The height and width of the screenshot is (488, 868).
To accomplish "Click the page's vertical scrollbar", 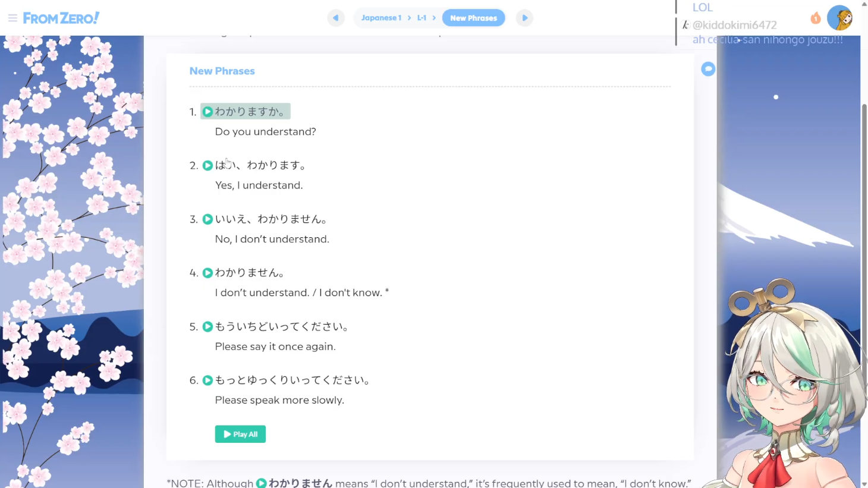I will [x=864, y=238].
